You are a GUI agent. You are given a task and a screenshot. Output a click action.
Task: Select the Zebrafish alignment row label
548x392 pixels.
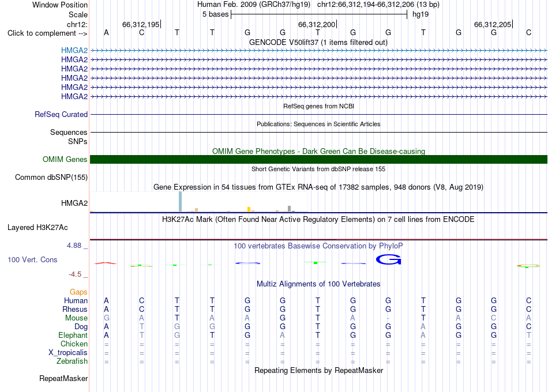72,361
